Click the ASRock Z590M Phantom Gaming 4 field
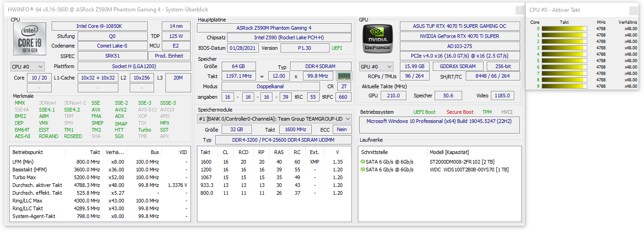 click(x=274, y=28)
